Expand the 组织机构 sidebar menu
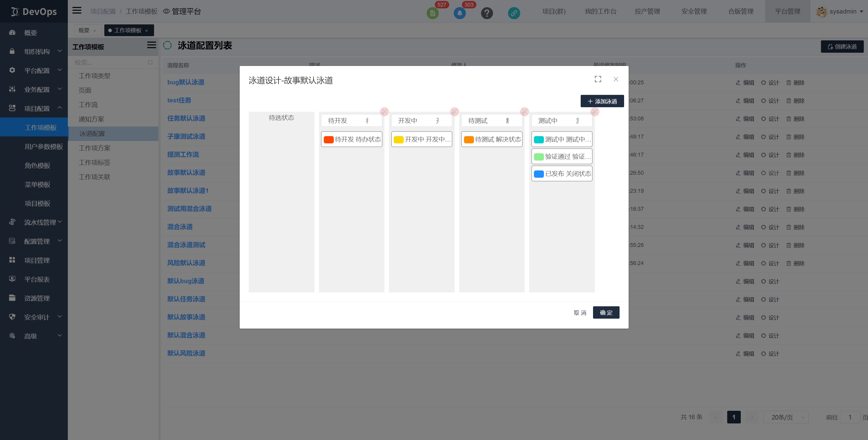The height and width of the screenshot is (440, 868). [36, 51]
